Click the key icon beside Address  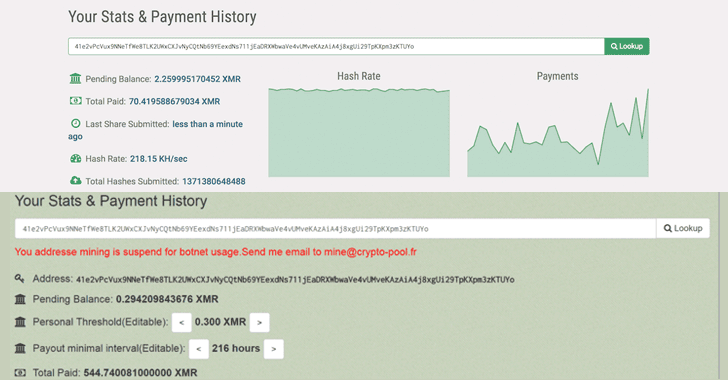coord(20,279)
